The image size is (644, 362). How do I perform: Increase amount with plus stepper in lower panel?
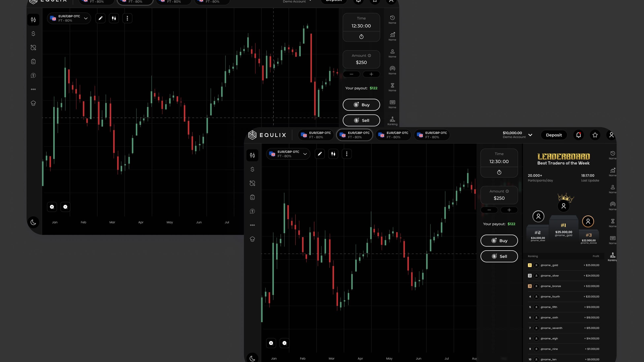pyautogui.click(x=509, y=210)
